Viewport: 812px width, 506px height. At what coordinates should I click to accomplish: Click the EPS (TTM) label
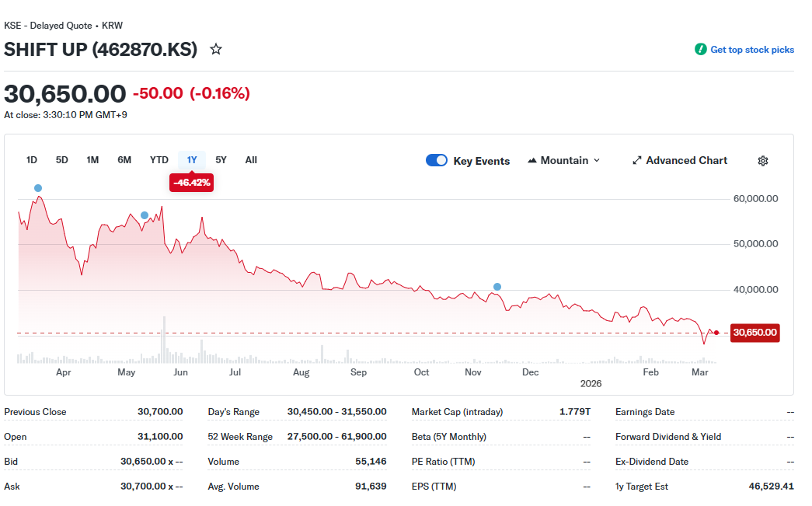[434, 487]
